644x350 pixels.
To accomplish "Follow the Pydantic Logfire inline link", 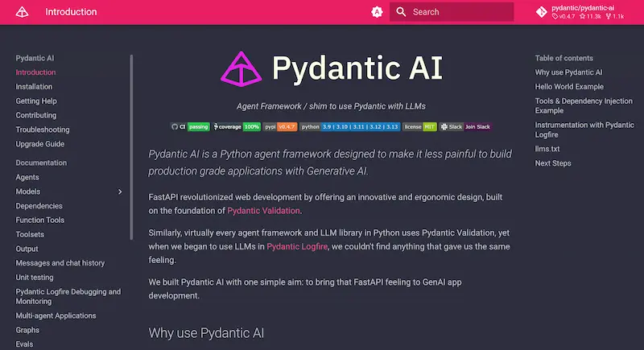I will [297, 246].
